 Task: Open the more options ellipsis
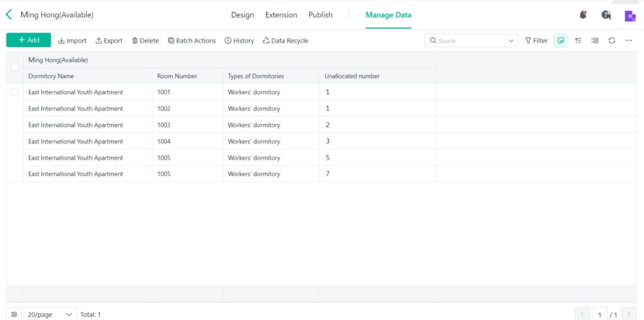[628, 41]
